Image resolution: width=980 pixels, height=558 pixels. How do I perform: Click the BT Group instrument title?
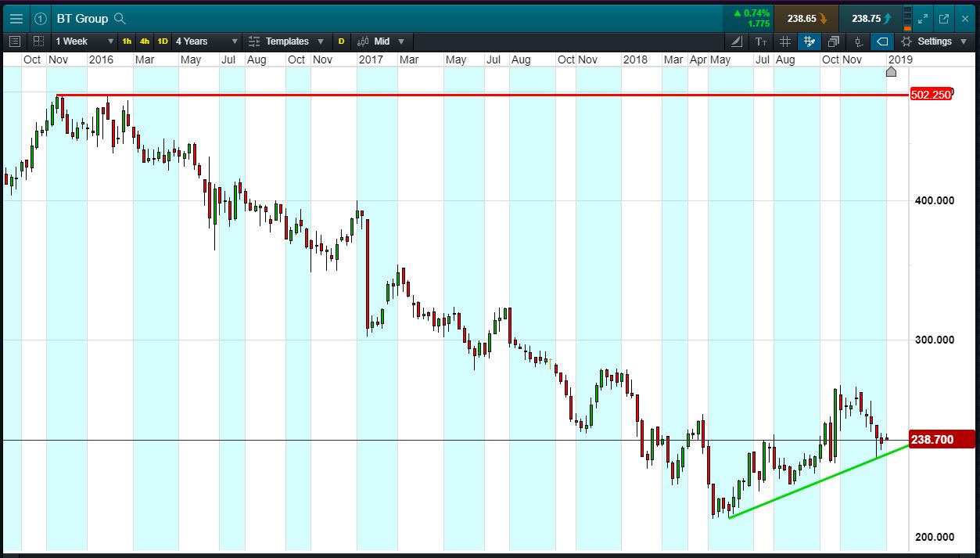point(82,18)
